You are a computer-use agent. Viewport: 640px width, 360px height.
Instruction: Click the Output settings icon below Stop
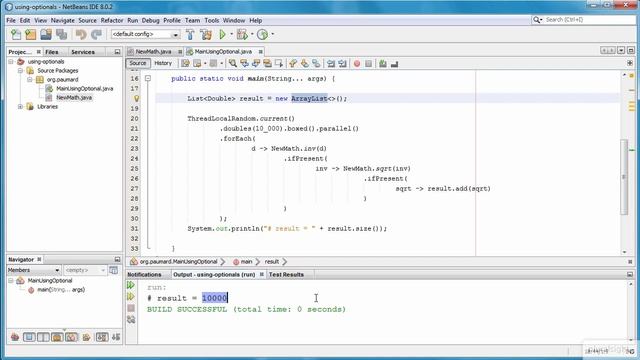coord(131,320)
